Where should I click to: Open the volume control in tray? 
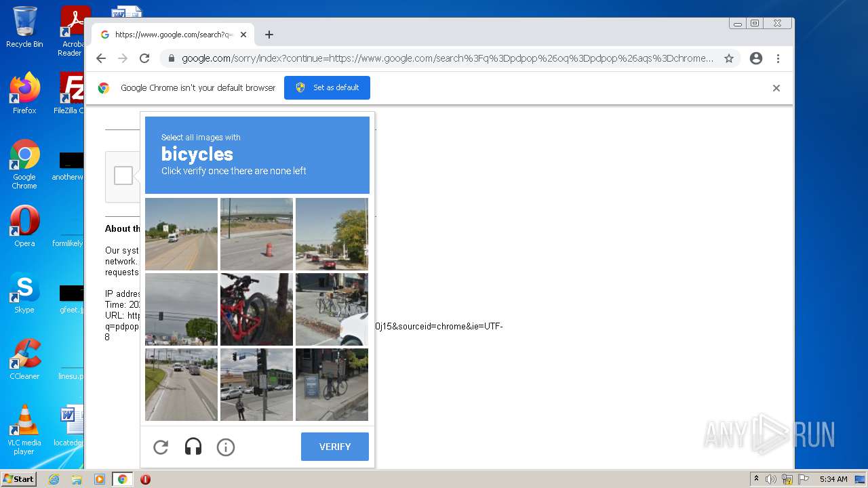tap(771, 479)
